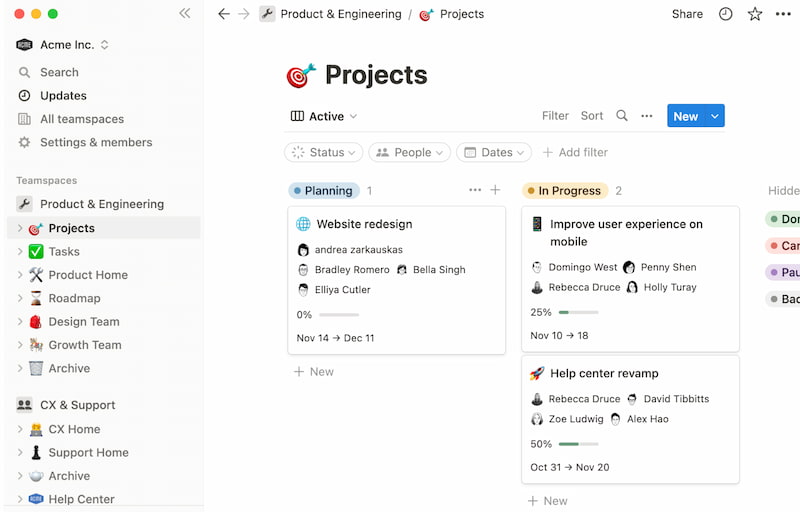Click Product & Engineering in the breadcrumb
Viewport: 800px width, 512px height.
(341, 14)
